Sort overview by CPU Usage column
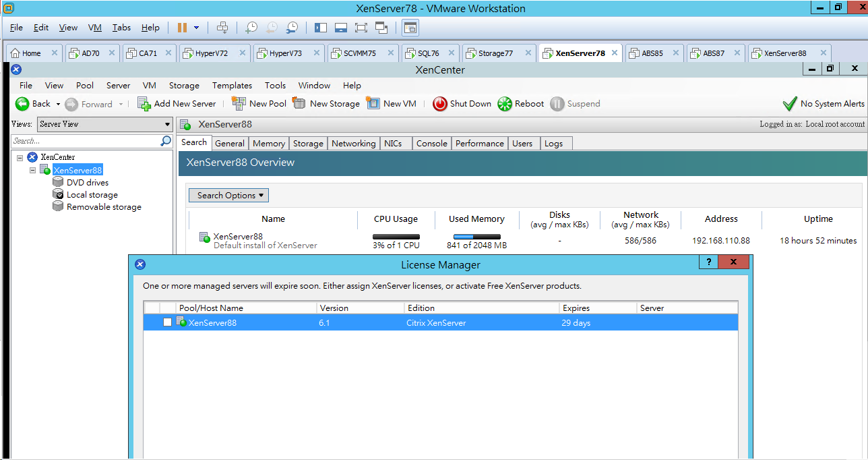868x460 pixels. tap(396, 219)
